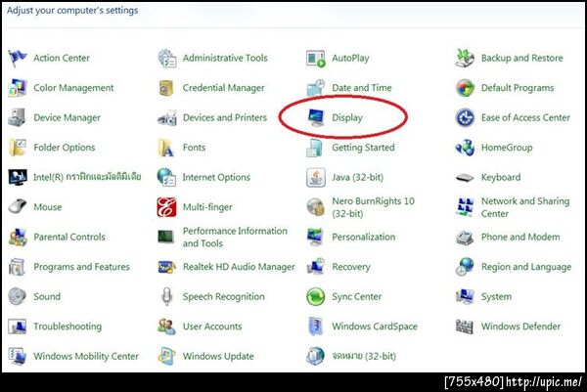Click the Fonts icon

pyautogui.click(x=166, y=148)
